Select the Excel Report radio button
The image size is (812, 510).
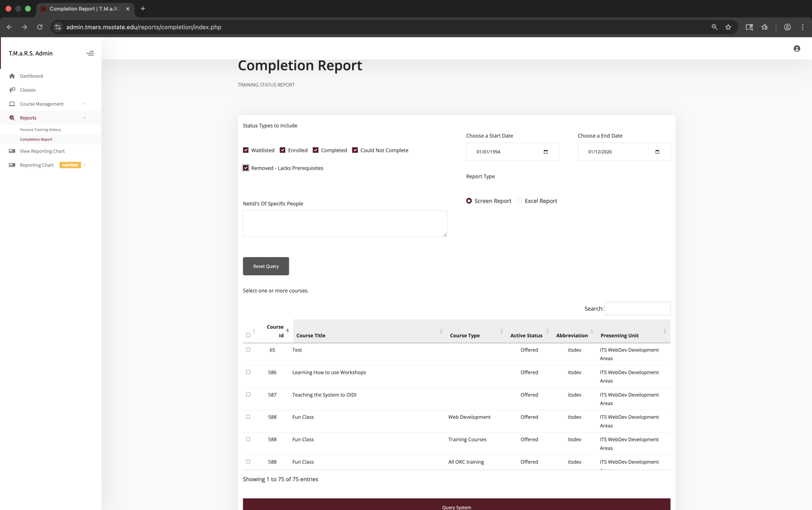tap(519, 201)
